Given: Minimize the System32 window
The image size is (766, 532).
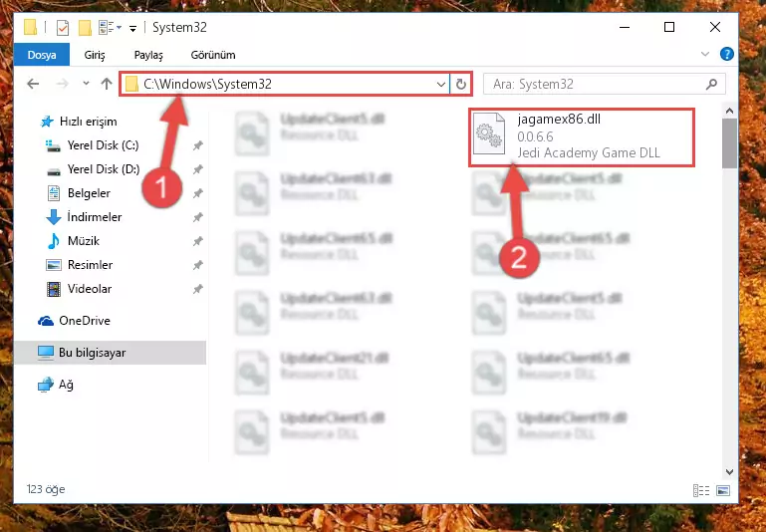Looking at the screenshot, I should pyautogui.click(x=624, y=27).
